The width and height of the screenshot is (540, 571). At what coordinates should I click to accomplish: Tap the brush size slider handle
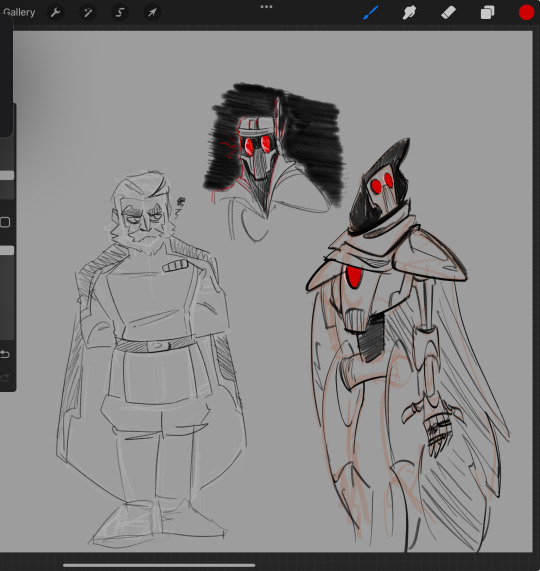click(7, 176)
